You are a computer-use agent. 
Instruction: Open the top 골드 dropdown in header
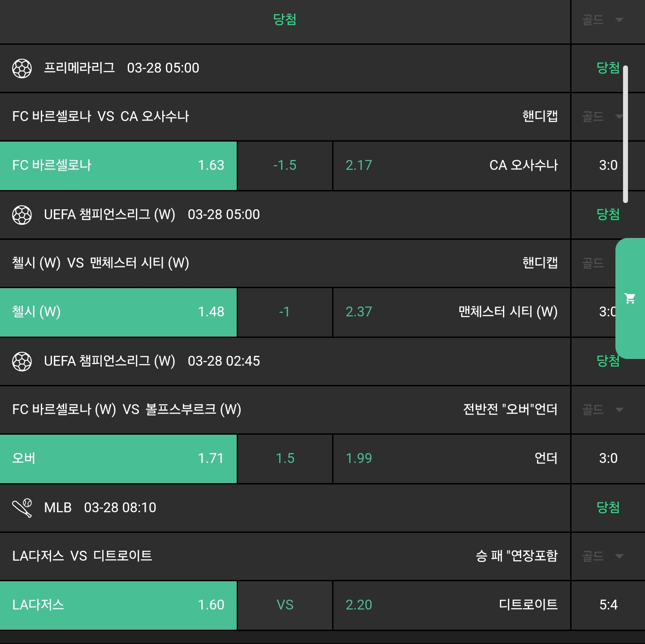tap(602, 20)
